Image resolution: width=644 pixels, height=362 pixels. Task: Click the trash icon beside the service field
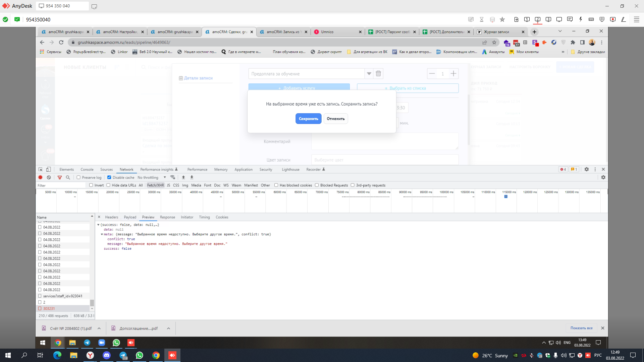[x=378, y=74]
